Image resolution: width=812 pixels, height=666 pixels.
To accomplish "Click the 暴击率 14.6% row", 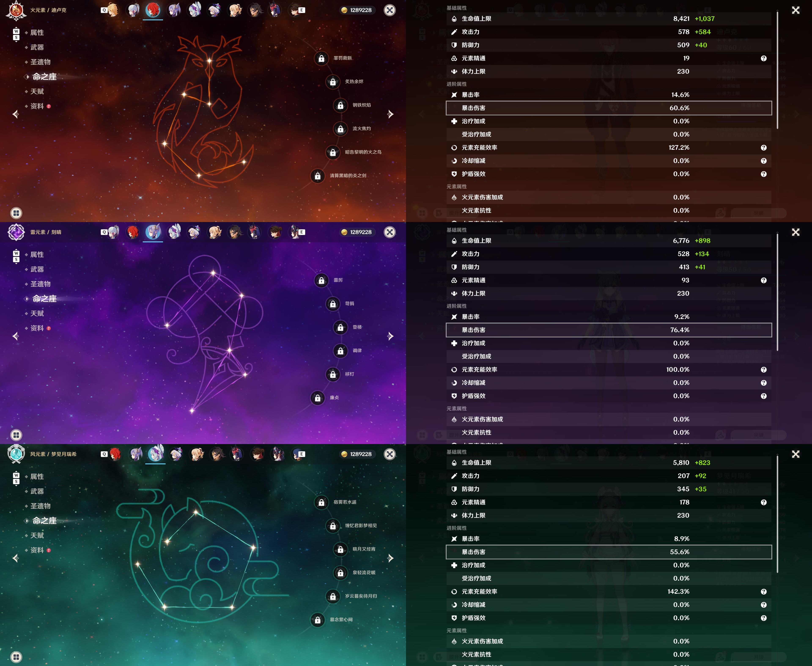I will coord(609,95).
